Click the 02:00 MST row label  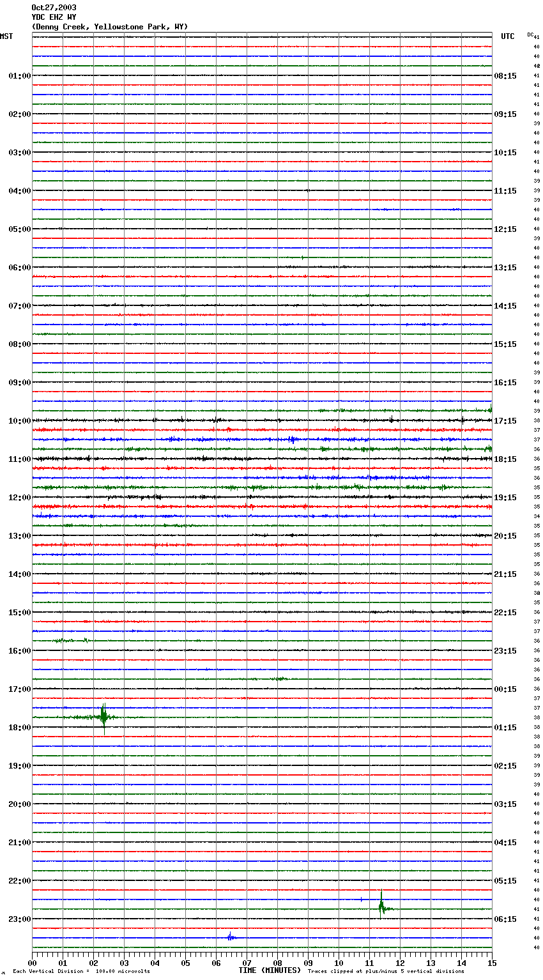point(20,114)
